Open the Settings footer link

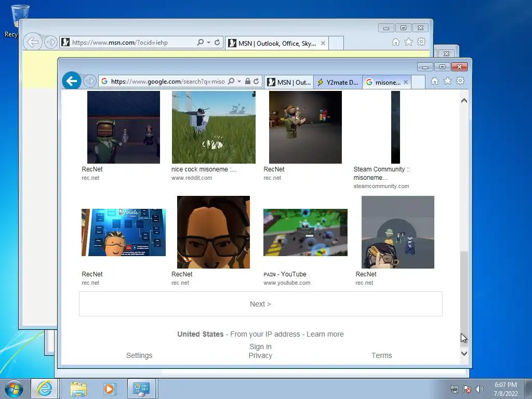coord(139,355)
